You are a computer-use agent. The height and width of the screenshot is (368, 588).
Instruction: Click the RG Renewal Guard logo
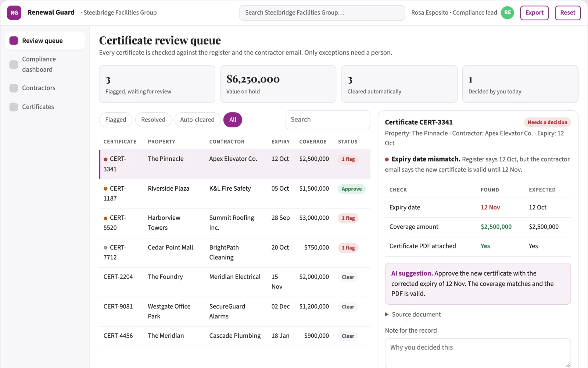pyautogui.click(x=14, y=13)
